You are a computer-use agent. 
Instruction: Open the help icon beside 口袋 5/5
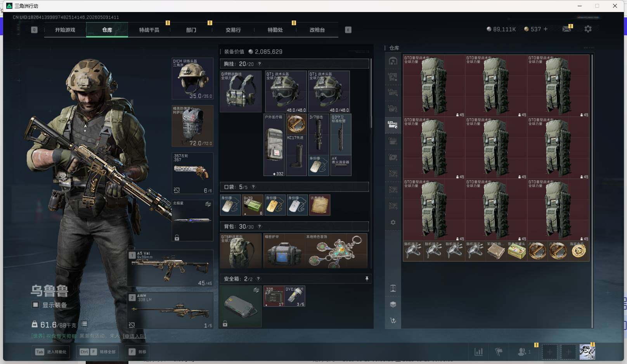coord(253,187)
